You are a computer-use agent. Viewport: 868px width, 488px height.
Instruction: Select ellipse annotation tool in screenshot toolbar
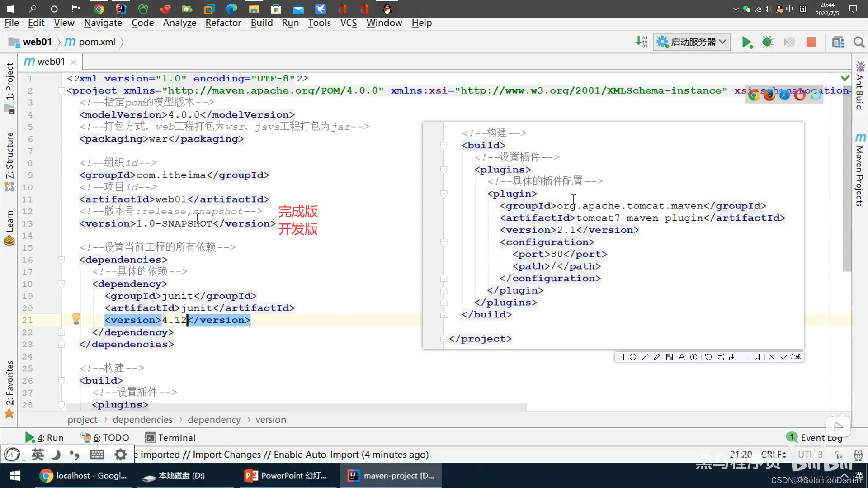pyautogui.click(x=633, y=357)
